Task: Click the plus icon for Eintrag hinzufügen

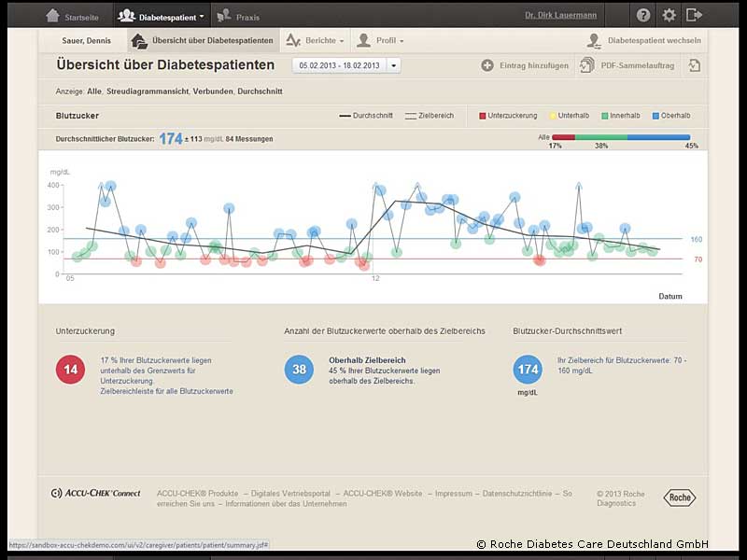Action: [x=487, y=65]
